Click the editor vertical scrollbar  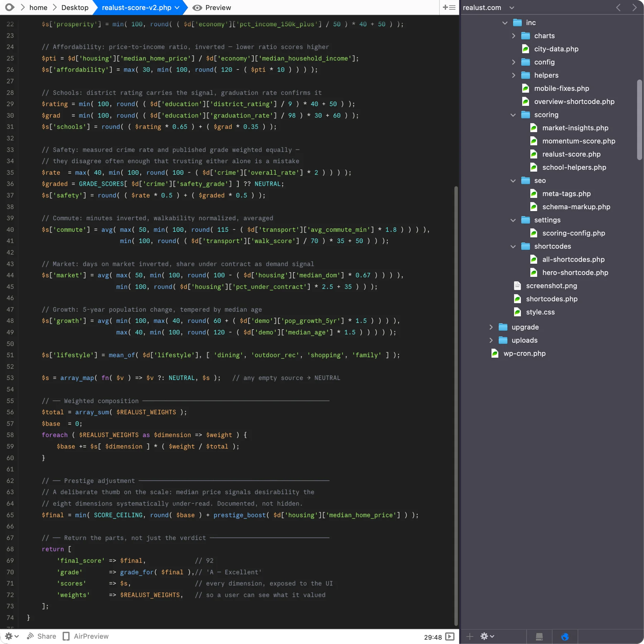tap(456, 406)
